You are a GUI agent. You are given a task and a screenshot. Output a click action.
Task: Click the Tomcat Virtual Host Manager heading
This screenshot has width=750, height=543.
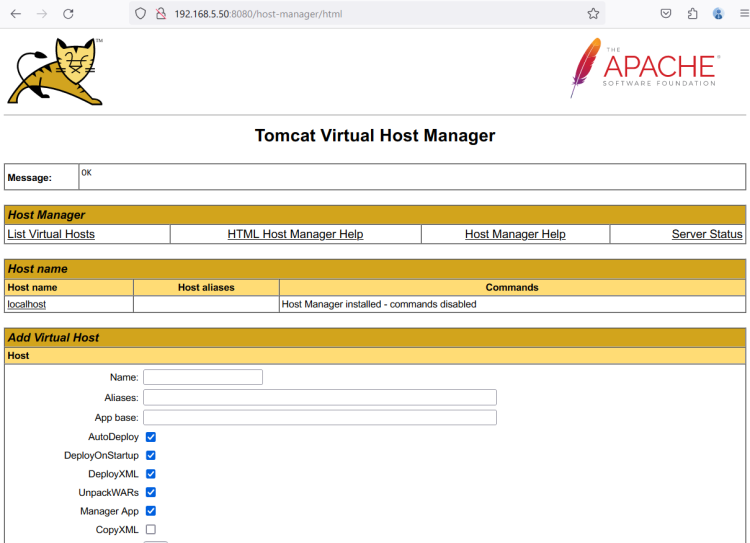(x=375, y=135)
